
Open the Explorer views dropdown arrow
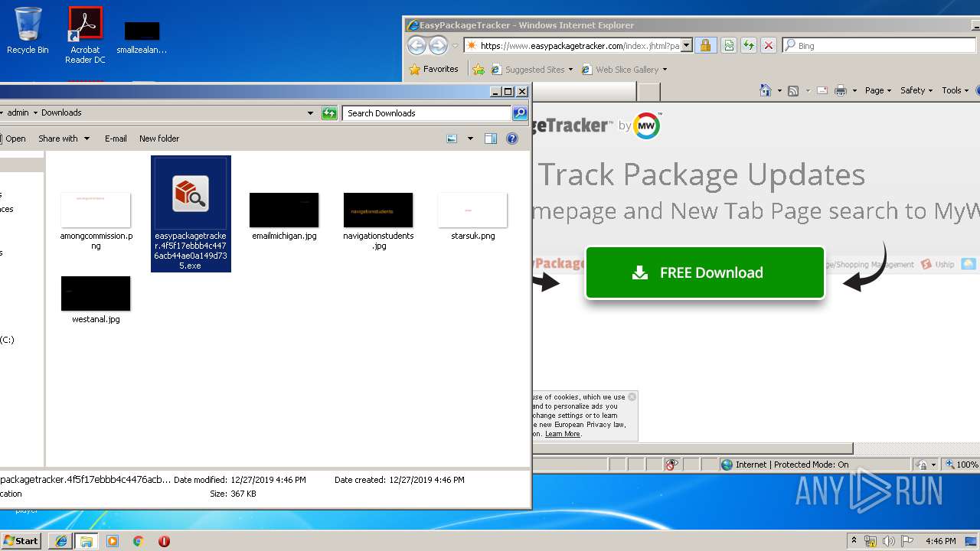coord(470,139)
